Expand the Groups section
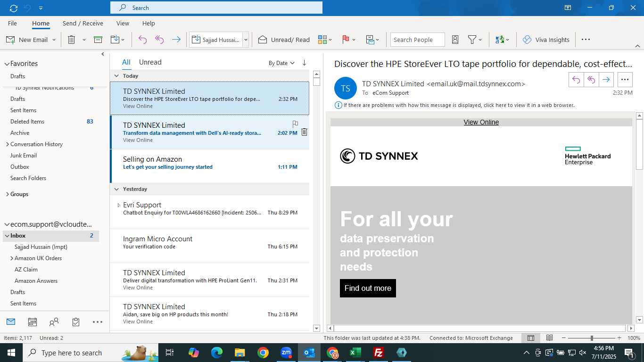 tap(7, 194)
